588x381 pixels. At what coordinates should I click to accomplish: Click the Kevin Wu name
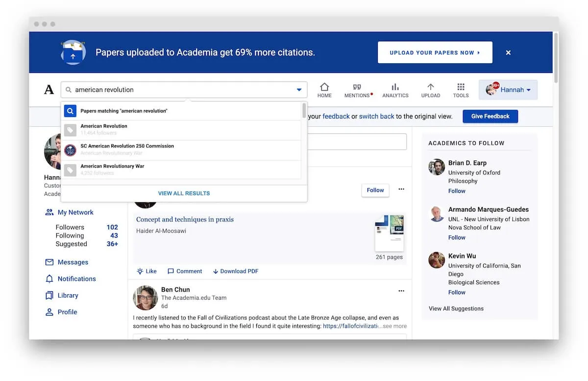(x=462, y=256)
